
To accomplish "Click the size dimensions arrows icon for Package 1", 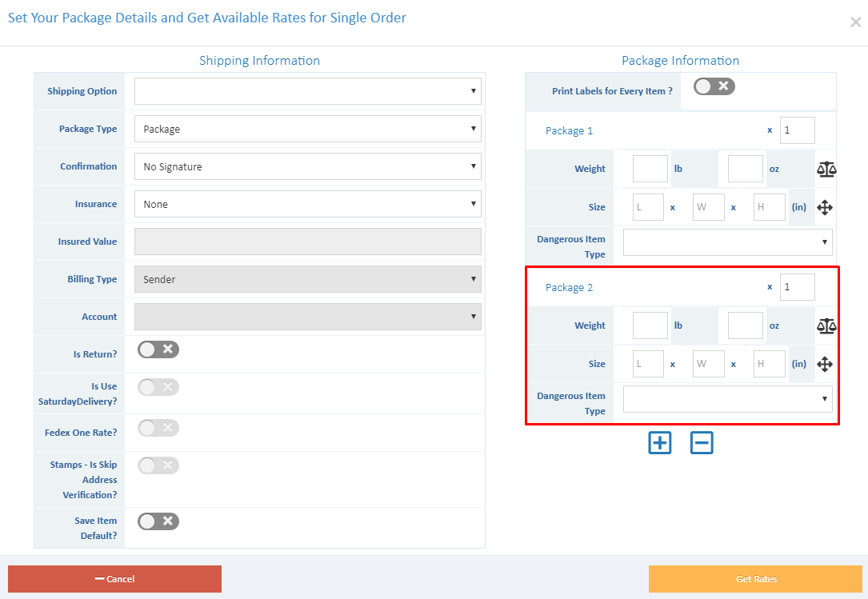I will [825, 206].
